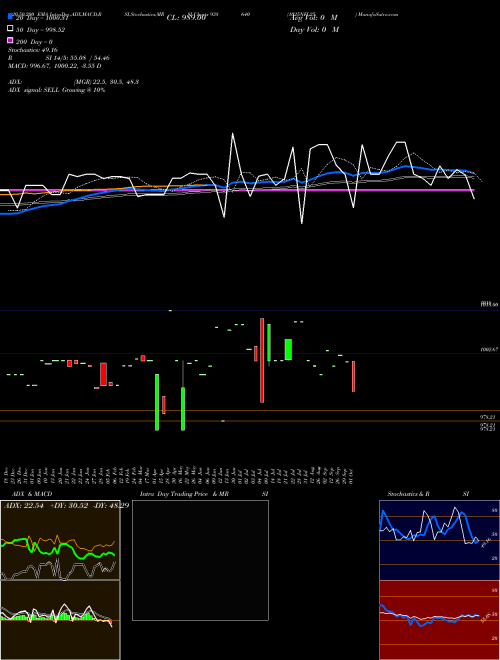Viewport: 500px width, 660px height.
Task: Click the red RSI chart panel
Action: (x=439, y=620)
